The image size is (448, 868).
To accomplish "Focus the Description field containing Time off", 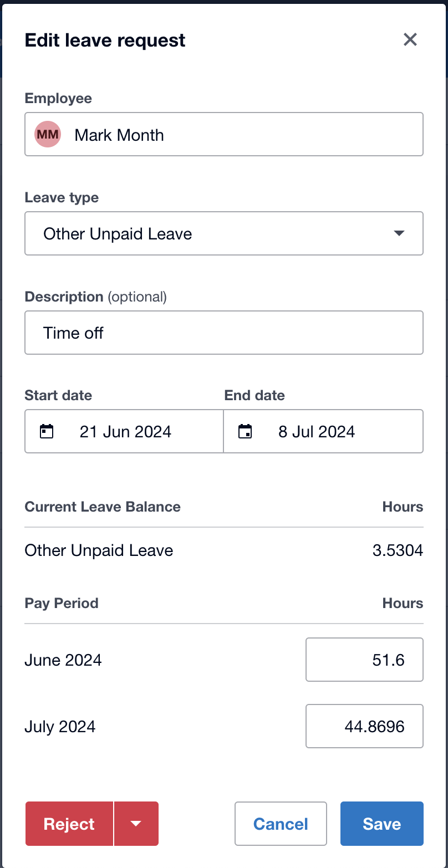I will [224, 333].
